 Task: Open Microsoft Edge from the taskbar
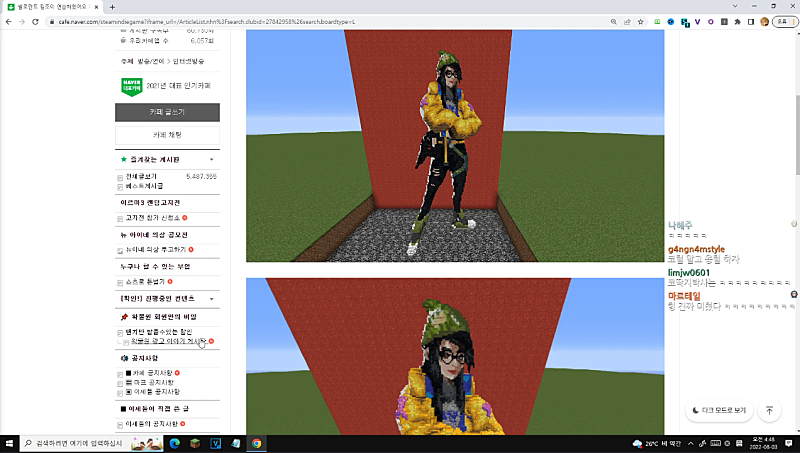point(174,443)
